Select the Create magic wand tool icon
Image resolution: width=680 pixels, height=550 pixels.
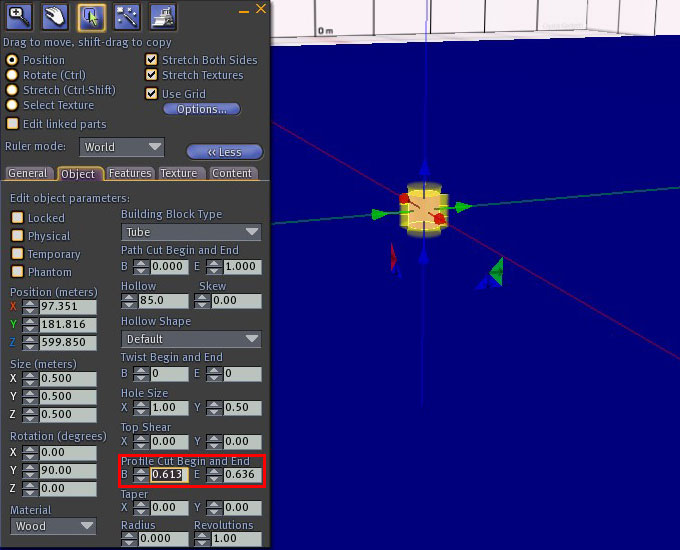pos(127,16)
